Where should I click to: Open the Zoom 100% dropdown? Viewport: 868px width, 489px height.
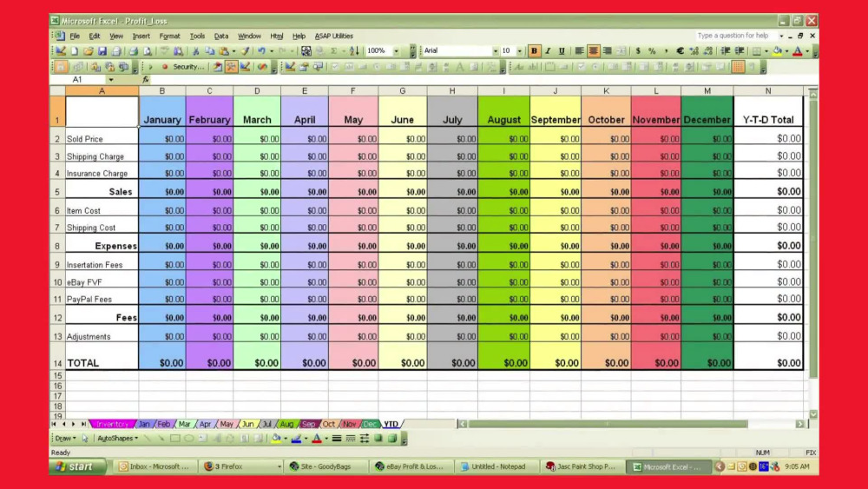397,51
